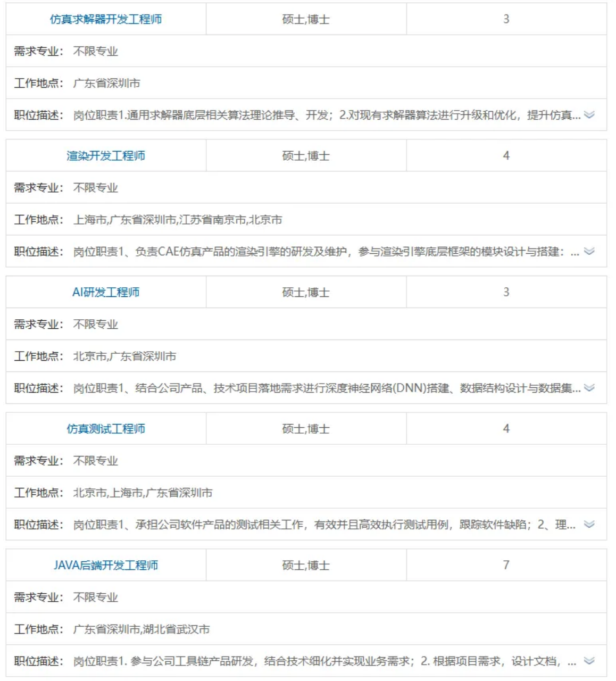
Task: Open the 仿真测试工程师 position link
Action: click(x=106, y=429)
